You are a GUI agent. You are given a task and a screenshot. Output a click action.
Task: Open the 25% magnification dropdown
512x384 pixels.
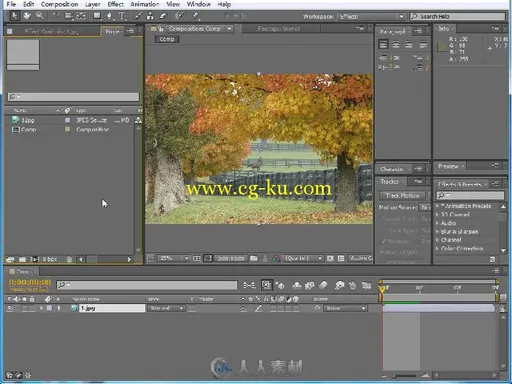(174, 258)
